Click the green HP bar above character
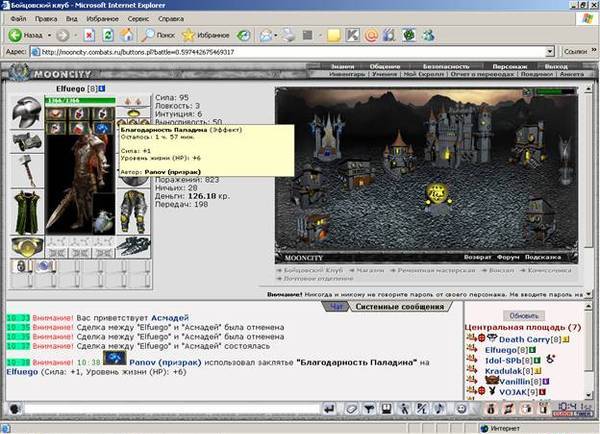The image size is (600, 434). (x=80, y=101)
